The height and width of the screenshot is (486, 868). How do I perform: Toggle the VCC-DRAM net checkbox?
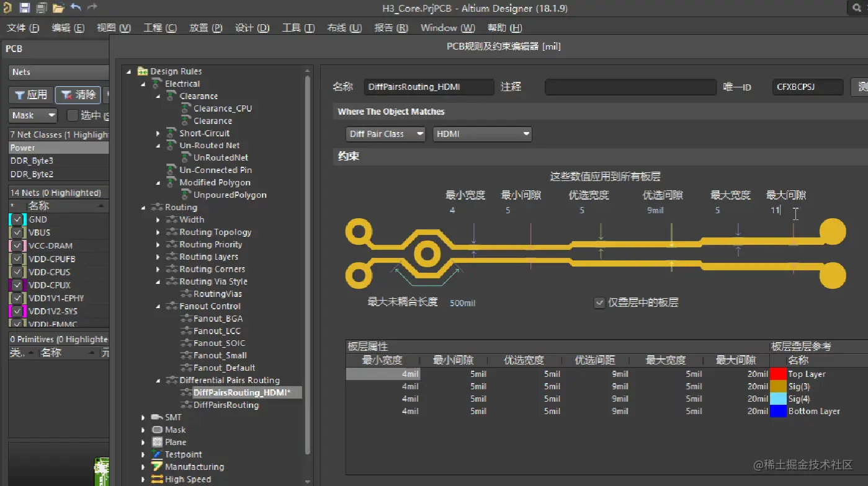coord(17,245)
